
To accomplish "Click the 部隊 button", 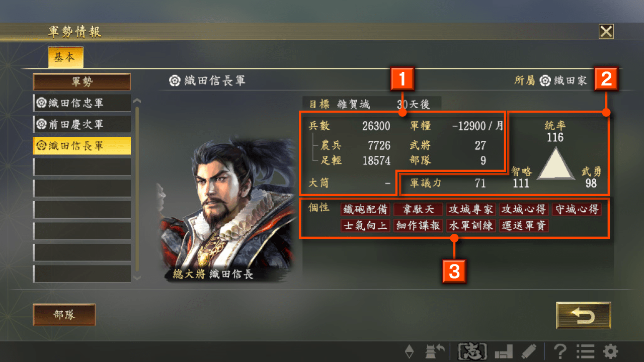I will [64, 315].
